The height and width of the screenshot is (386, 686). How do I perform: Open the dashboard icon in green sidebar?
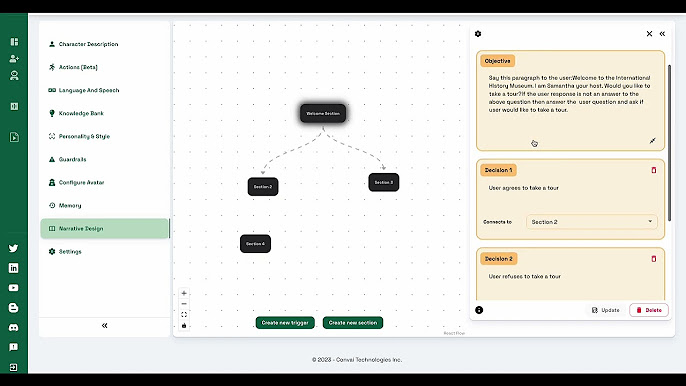(14, 42)
